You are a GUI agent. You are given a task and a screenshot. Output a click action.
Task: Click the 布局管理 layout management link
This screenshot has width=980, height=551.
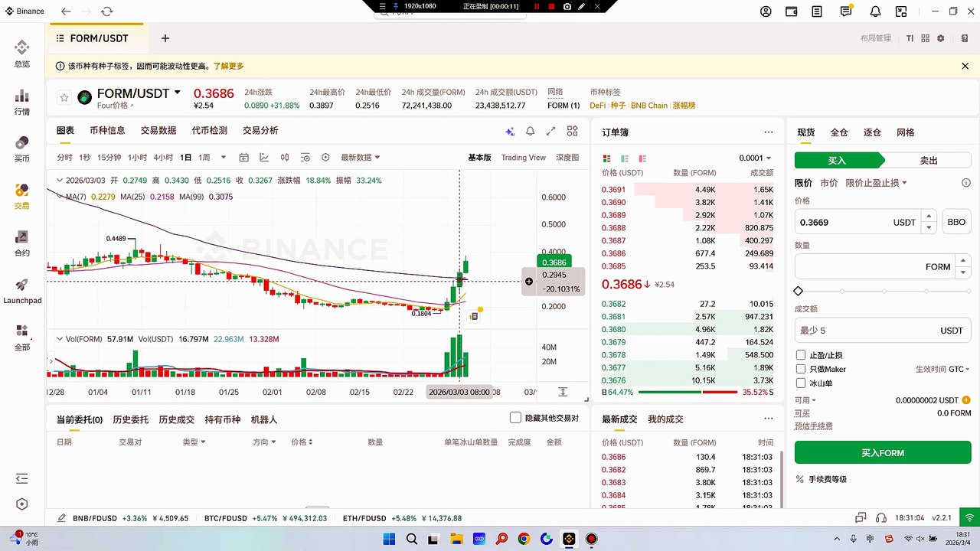pos(876,38)
